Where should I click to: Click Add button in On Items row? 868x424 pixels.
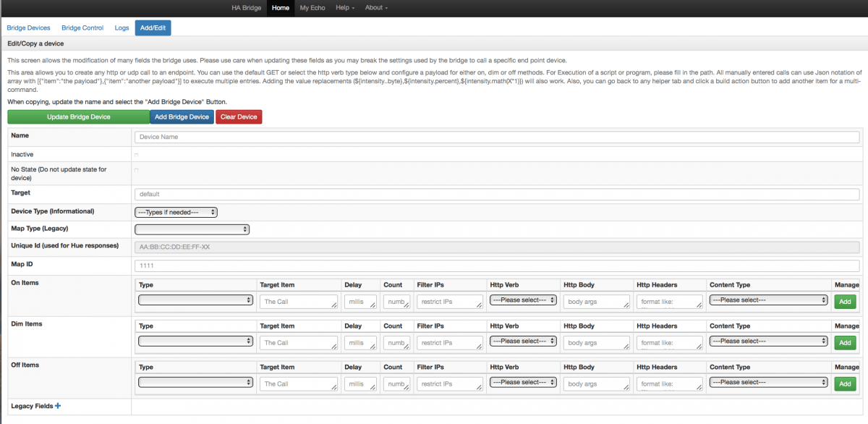click(x=844, y=302)
